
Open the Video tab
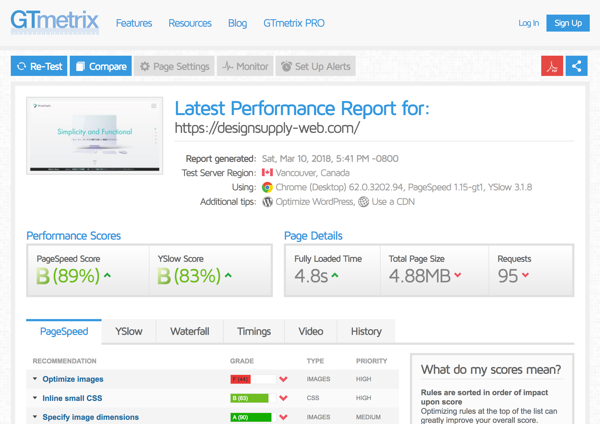pyautogui.click(x=311, y=331)
